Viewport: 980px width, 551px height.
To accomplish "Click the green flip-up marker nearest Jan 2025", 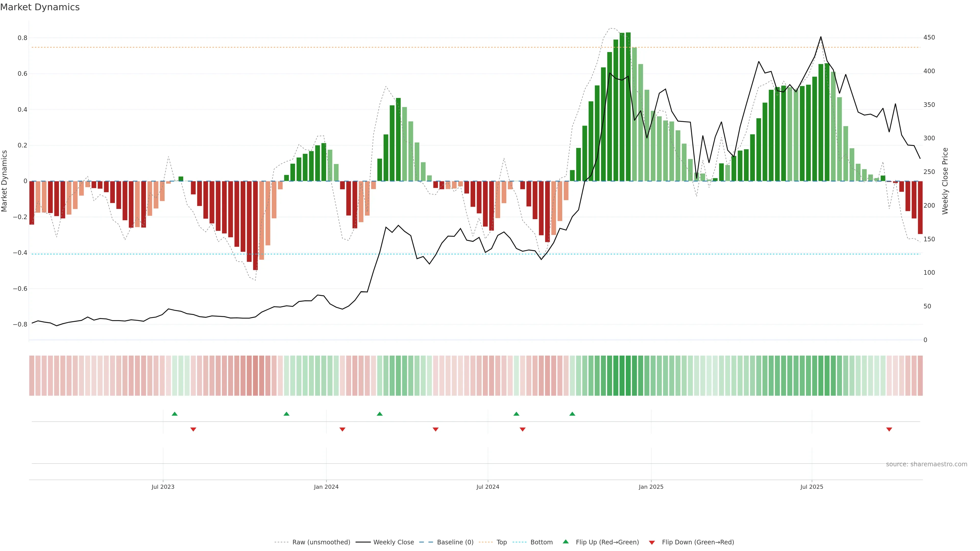I will click(x=572, y=414).
